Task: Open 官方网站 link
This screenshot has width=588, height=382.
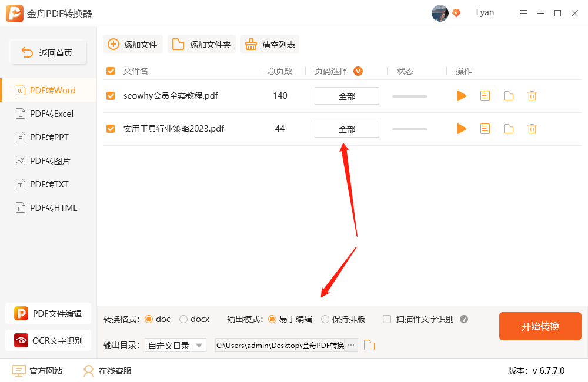Action: (x=37, y=371)
